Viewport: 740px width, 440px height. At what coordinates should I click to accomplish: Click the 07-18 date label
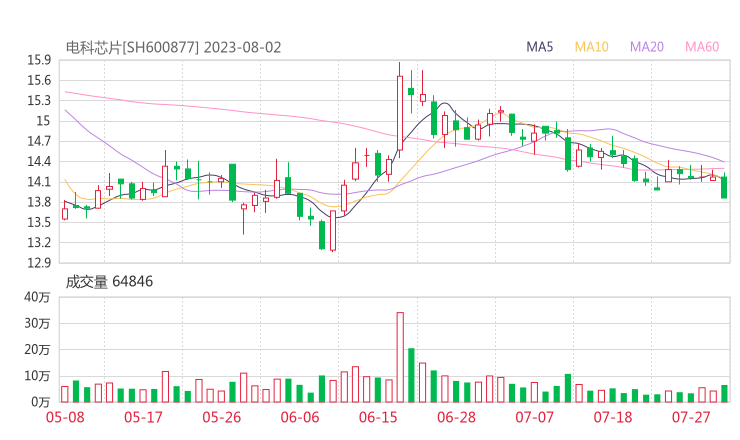[x=613, y=417]
